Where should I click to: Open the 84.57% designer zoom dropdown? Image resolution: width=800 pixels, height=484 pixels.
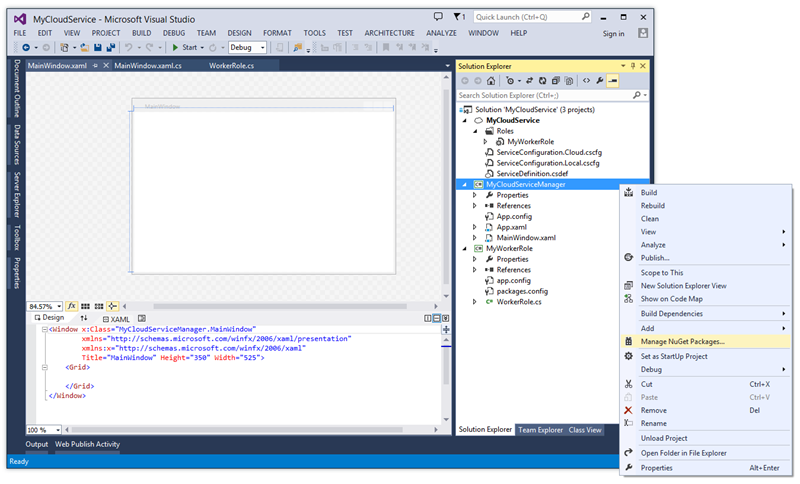tap(59, 307)
